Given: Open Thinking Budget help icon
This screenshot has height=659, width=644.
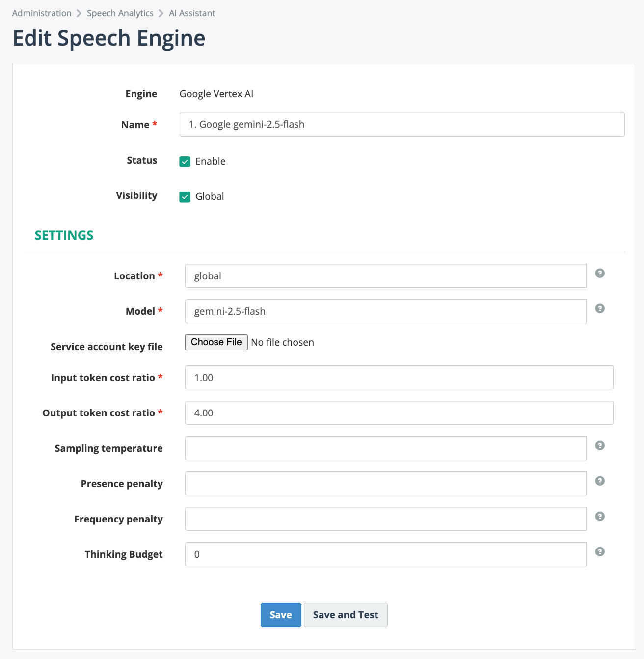Looking at the screenshot, I should (599, 552).
